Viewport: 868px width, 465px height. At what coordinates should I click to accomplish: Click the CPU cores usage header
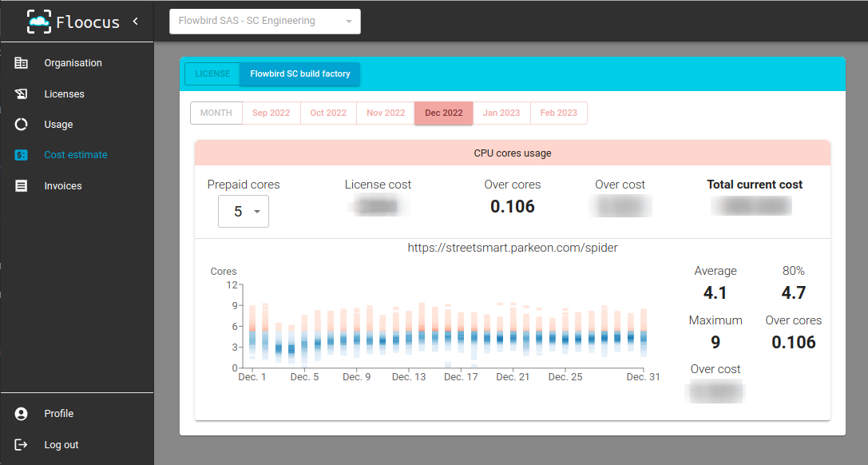click(512, 153)
